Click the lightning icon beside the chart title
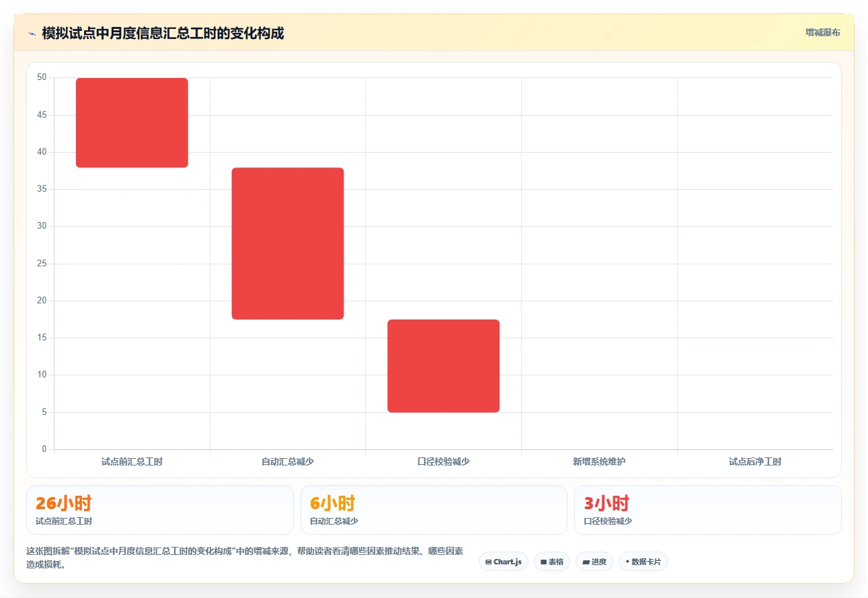 (x=32, y=33)
